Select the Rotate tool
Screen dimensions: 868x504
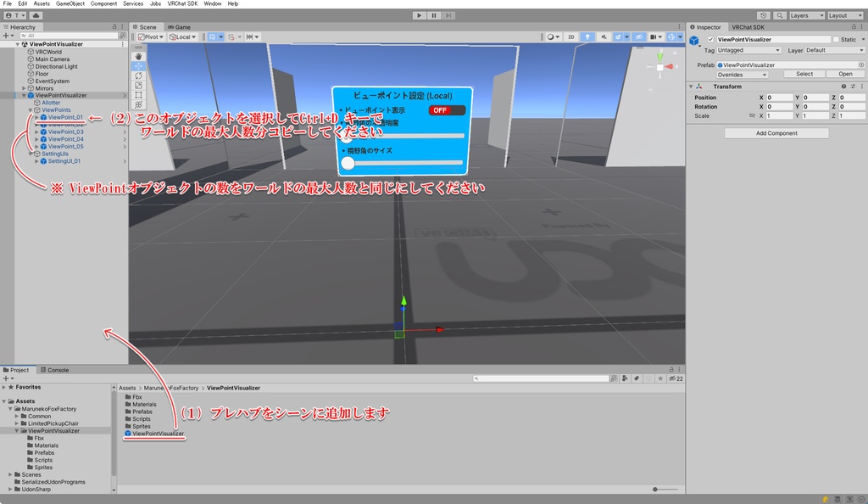point(138,76)
